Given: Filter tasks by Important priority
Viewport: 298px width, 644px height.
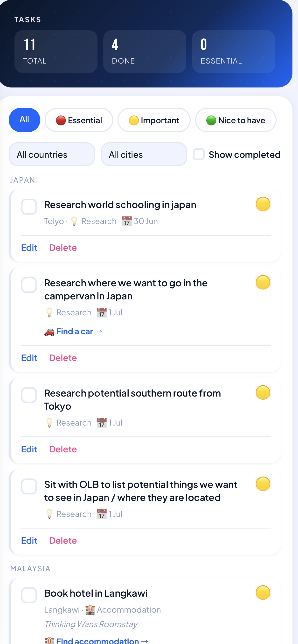Looking at the screenshot, I should click(x=154, y=120).
